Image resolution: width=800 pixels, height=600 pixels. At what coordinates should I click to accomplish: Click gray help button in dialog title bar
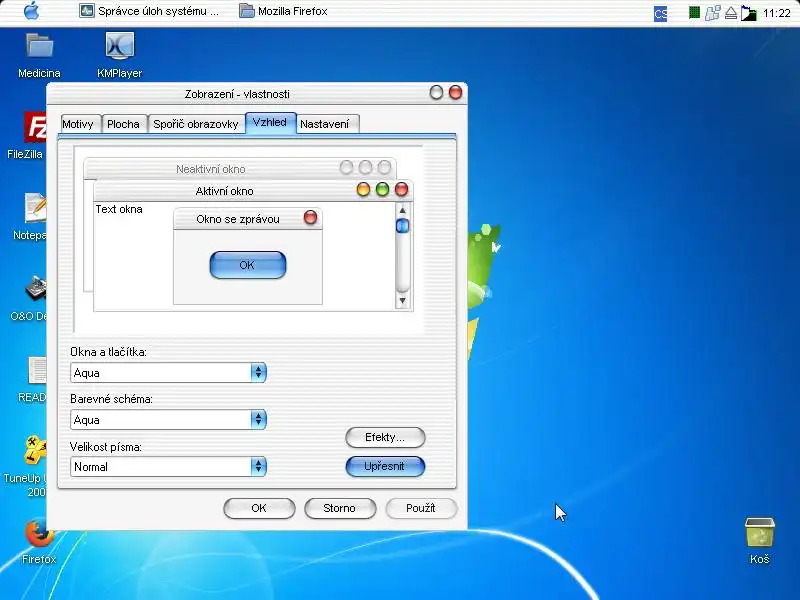pos(436,92)
